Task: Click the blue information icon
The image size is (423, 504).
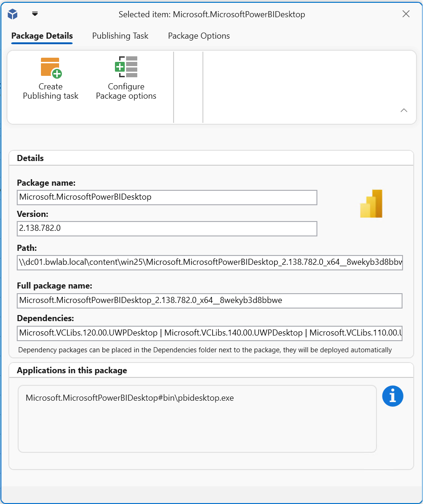Action: coord(392,396)
